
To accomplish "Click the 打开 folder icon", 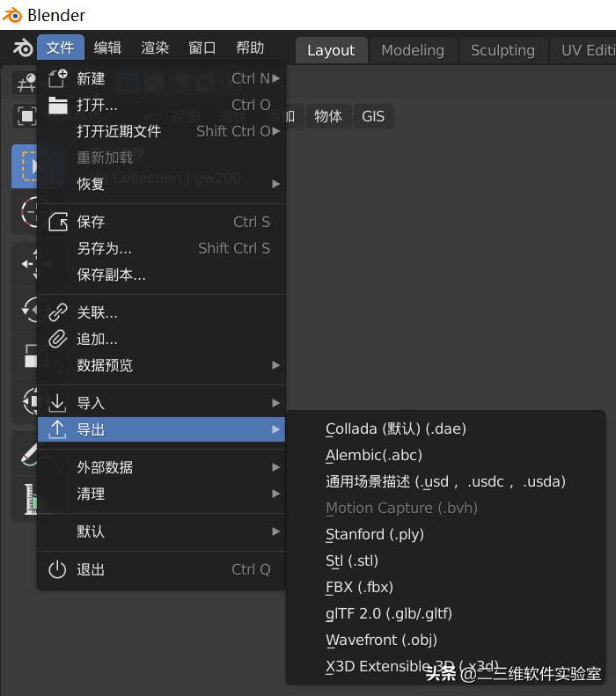I will [58, 106].
